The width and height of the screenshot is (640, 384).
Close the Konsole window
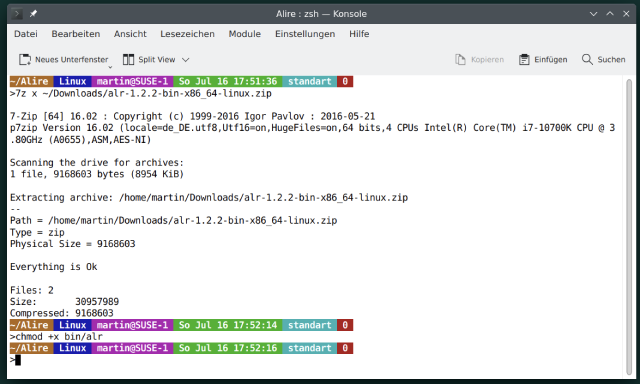pyautogui.click(x=626, y=14)
